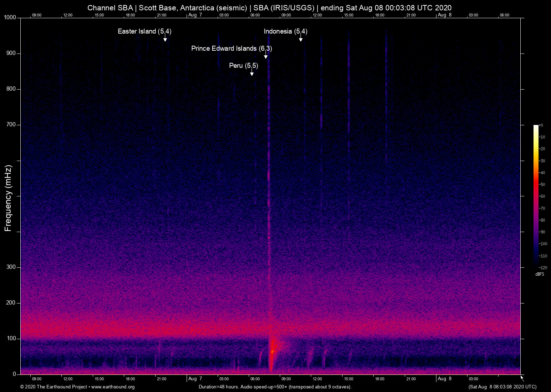
Task: Click the arrow below Prince Edward Islands label
Action: coord(266,55)
